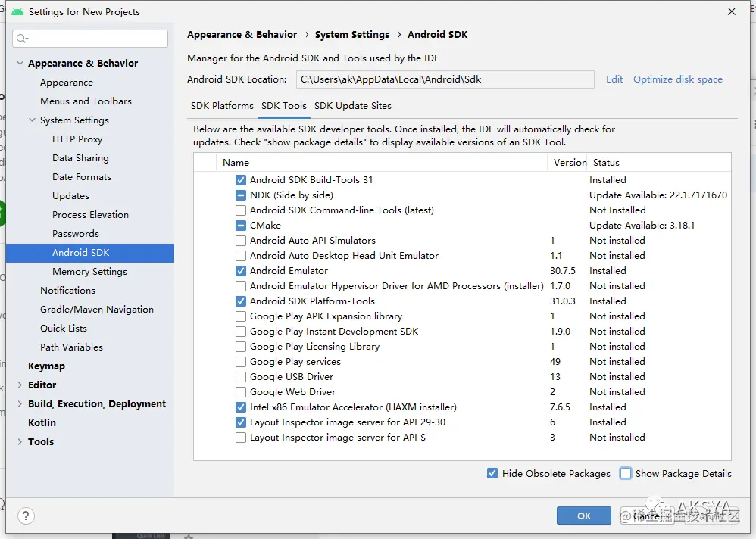Viewport: 756px width, 539px height.
Task: Click the OK button
Action: [x=583, y=516]
